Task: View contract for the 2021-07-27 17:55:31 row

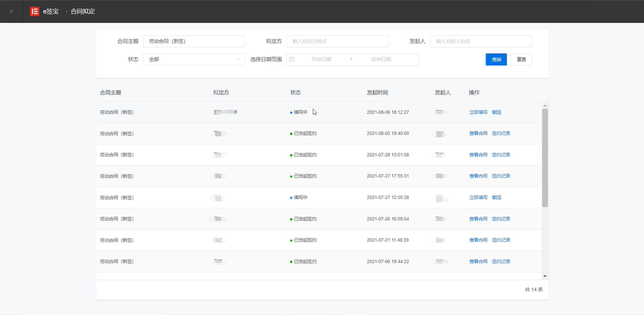Action: coord(478,176)
